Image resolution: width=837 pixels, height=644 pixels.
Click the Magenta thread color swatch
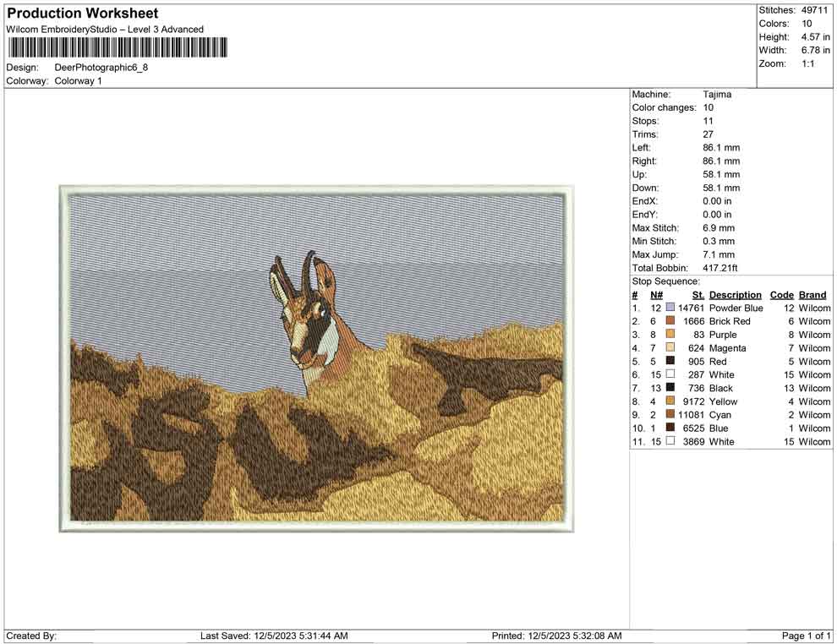tap(670, 347)
